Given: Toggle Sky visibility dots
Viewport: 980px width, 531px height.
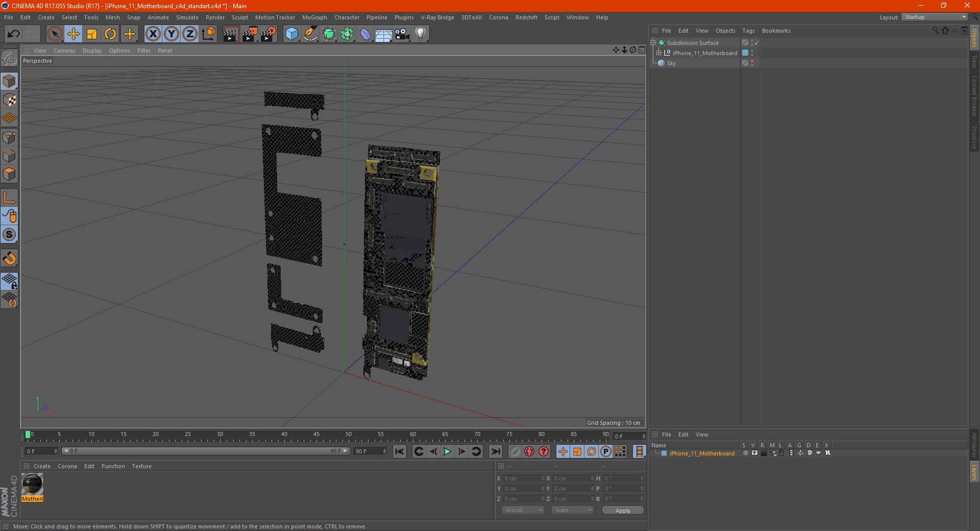Looking at the screenshot, I should (x=752, y=63).
